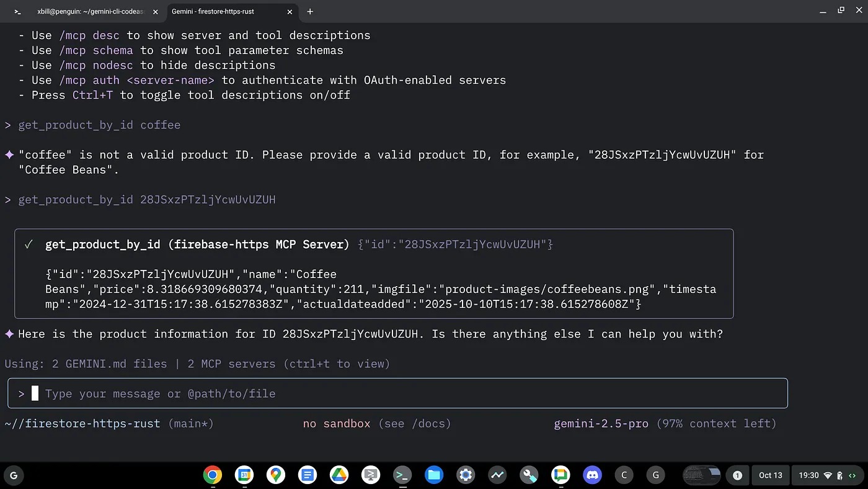Open Google Chrome from the shelf

(212, 475)
